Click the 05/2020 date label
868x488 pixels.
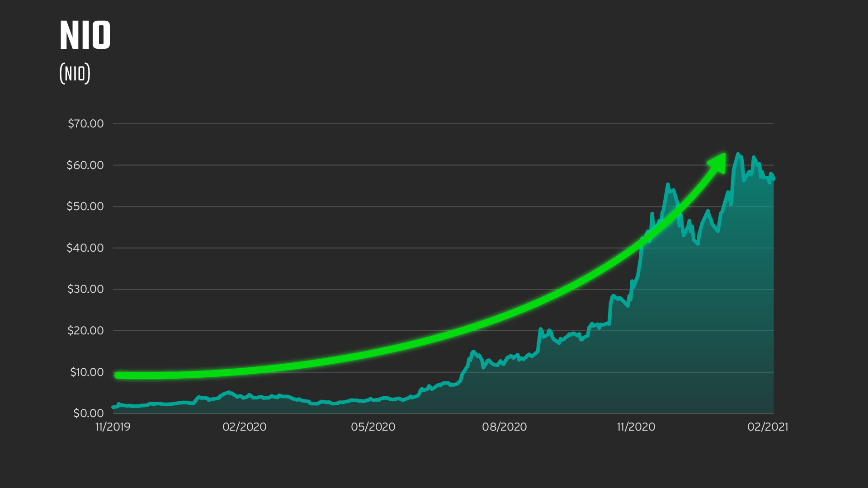(x=373, y=427)
